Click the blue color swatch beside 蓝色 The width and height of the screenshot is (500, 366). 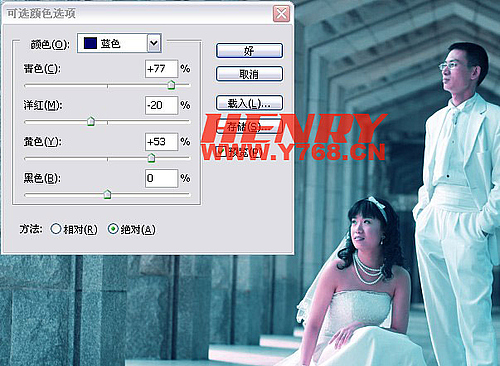(x=90, y=43)
